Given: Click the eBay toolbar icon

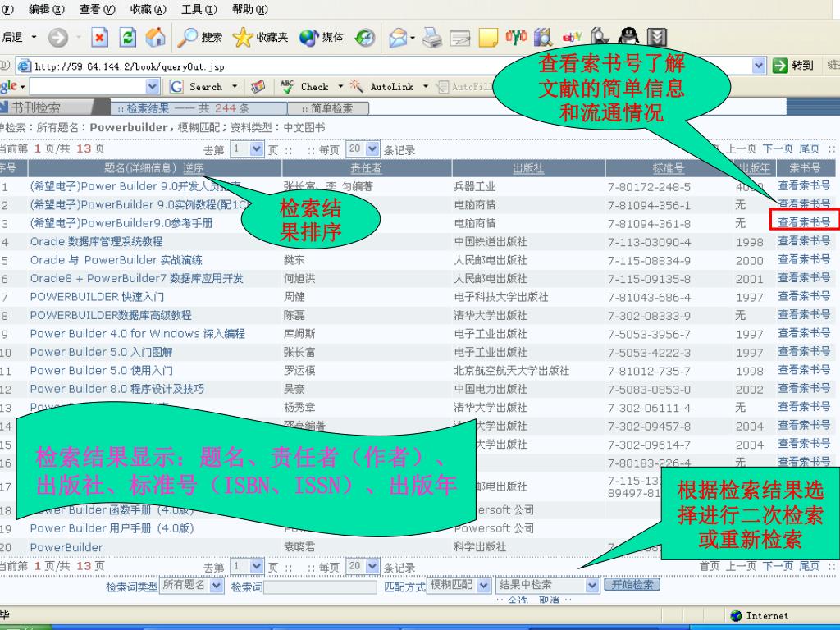Looking at the screenshot, I should coord(572,37).
